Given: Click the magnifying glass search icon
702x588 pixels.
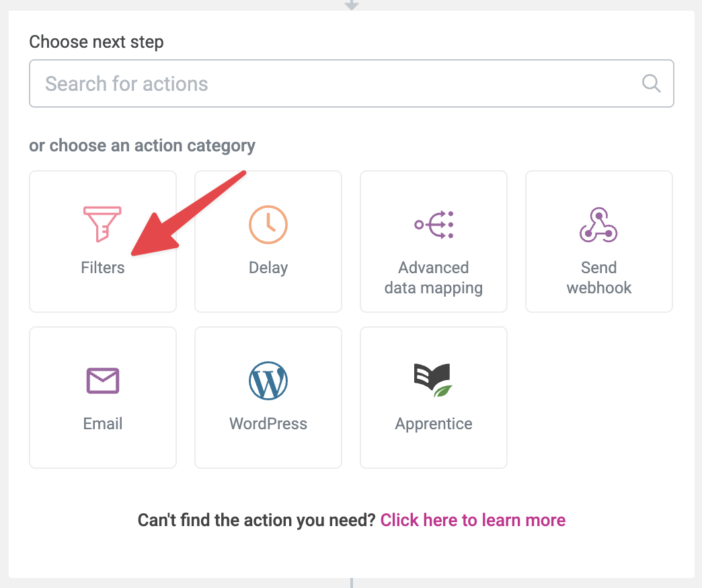Looking at the screenshot, I should (651, 83).
